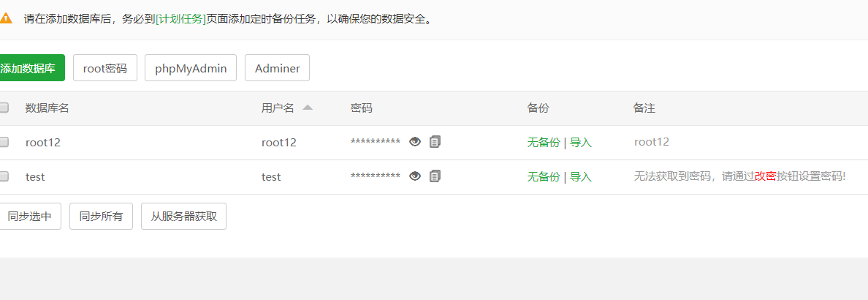
Task: Follow the [计划任务] link
Action: [x=180, y=19]
